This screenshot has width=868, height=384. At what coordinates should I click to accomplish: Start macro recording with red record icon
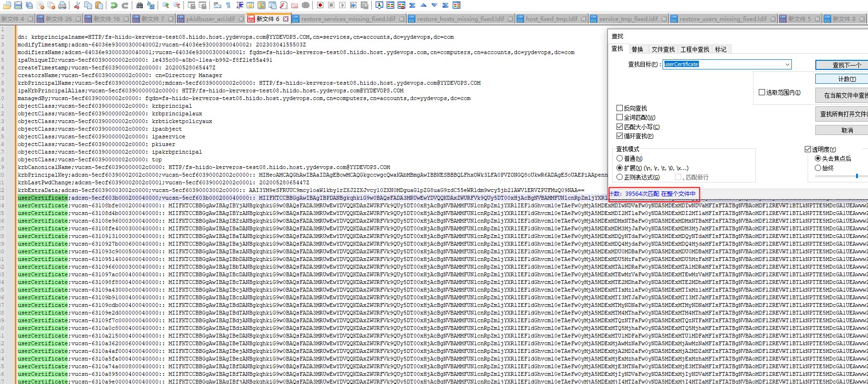[x=320, y=5]
